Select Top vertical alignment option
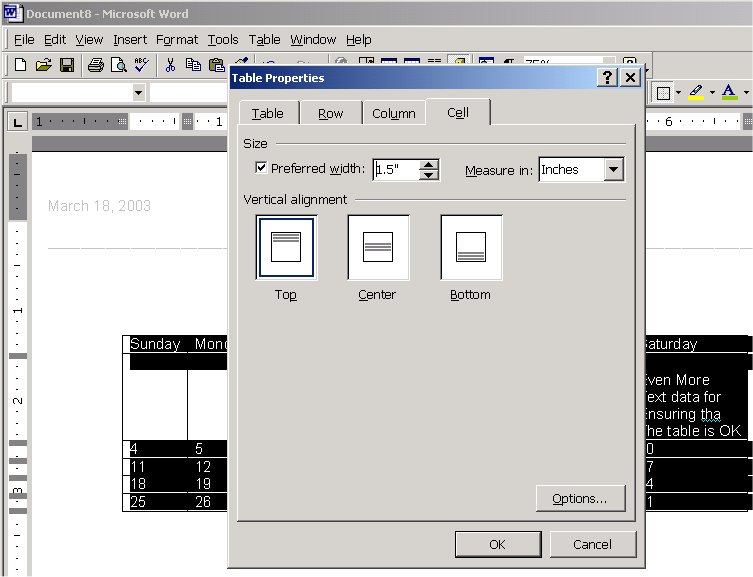Image resolution: width=753 pixels, height=577 pixels. [x=286, y=247]
